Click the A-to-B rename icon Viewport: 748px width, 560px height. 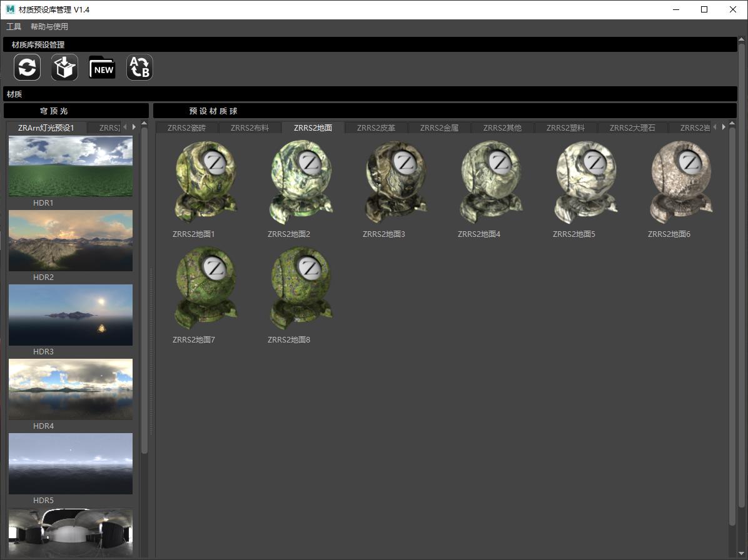(139, 67)
